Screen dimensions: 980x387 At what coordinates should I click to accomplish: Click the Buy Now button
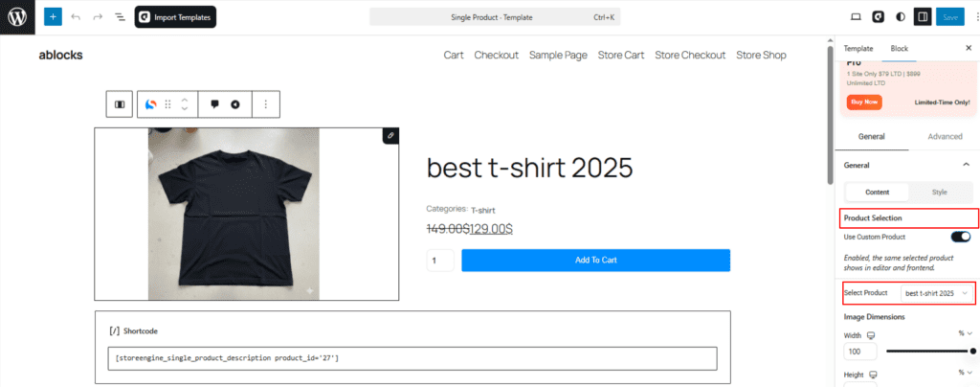pyautogui.click(x=864, y=102)
